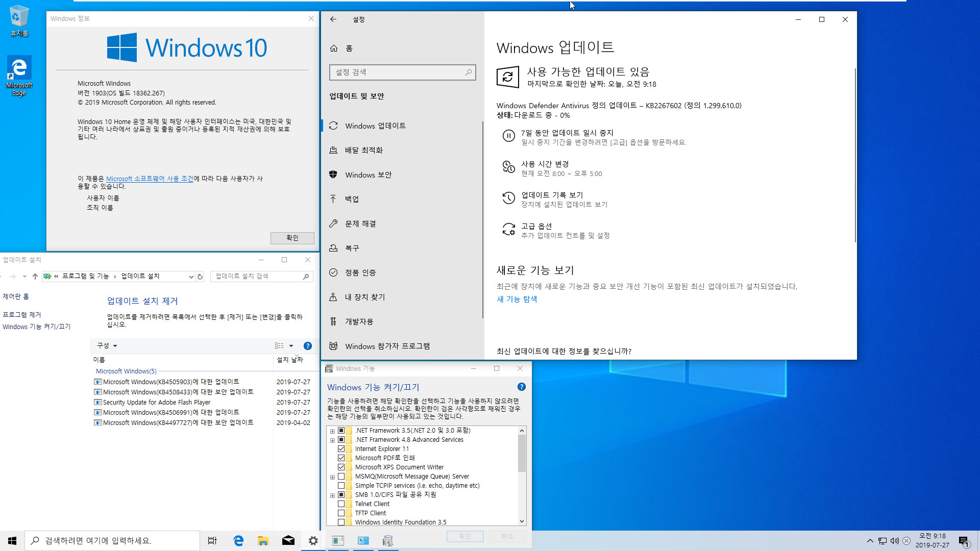The image size is (980, 551).
Task: Expand SMB 1.0/CIFS tree node
Action: click(x=332, y=495)
